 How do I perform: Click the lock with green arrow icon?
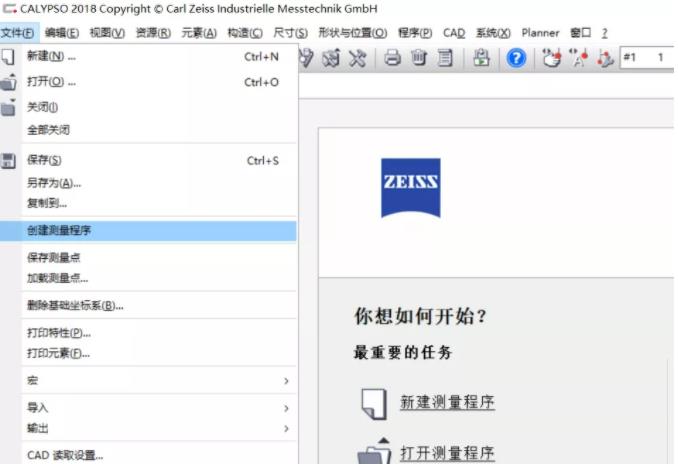click(481, 58)
